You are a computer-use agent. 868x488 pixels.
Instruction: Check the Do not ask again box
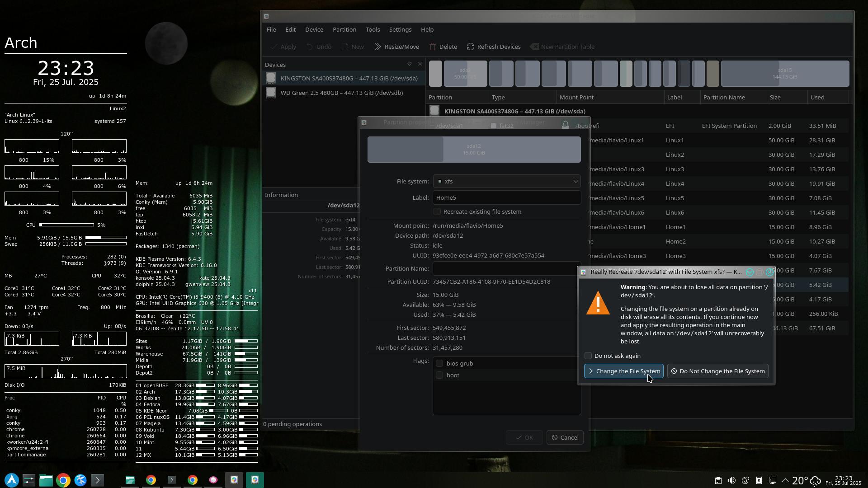click(x=588, y=356)
